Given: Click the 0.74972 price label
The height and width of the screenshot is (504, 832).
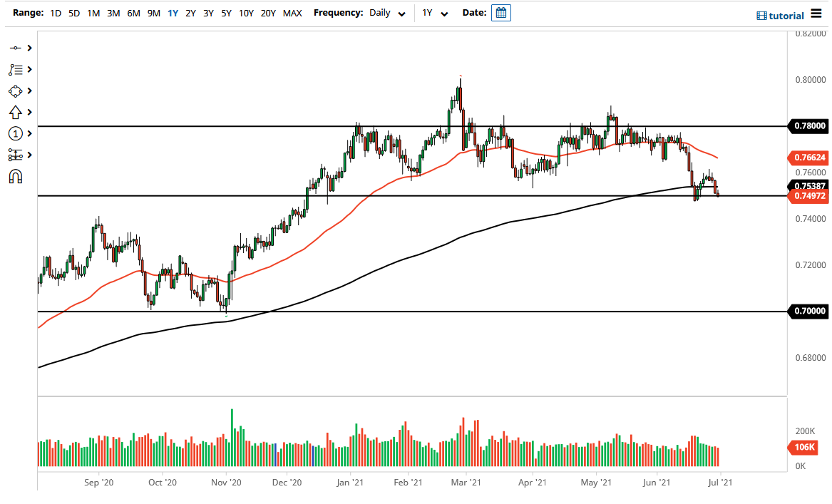Looking at the screenshot, I should 809,196.
